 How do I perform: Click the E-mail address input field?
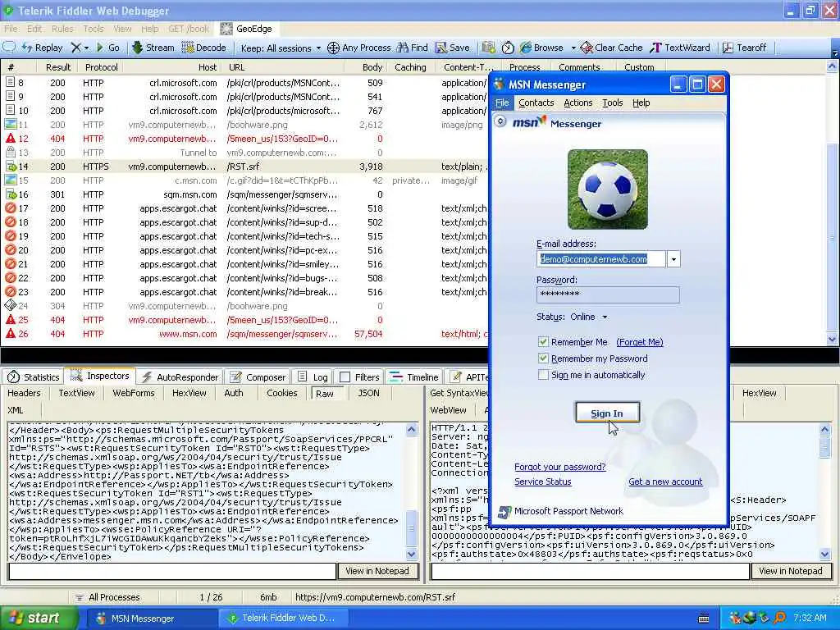[x=601, y=259]
